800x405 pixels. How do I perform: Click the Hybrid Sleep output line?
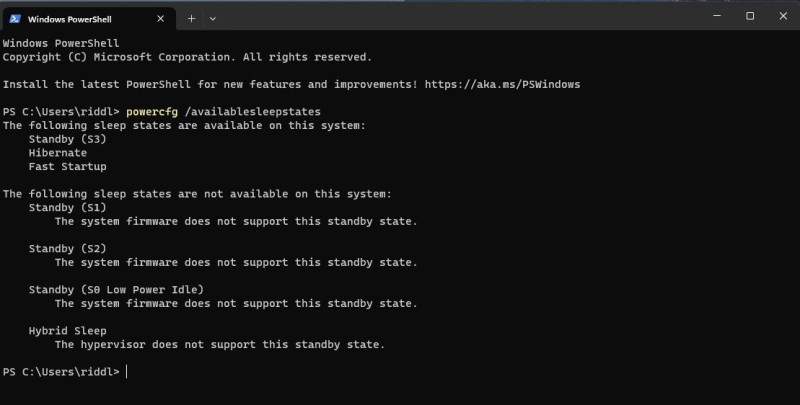coord(67,331)
